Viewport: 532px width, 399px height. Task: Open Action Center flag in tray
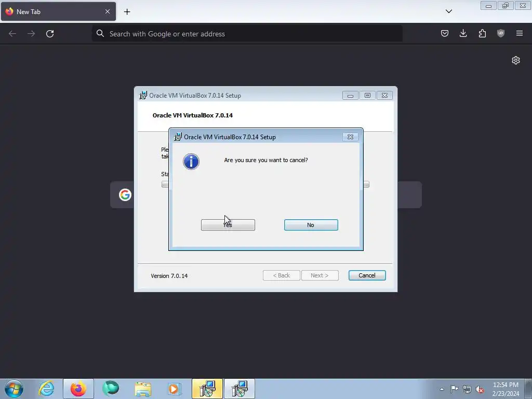(454, 389)
